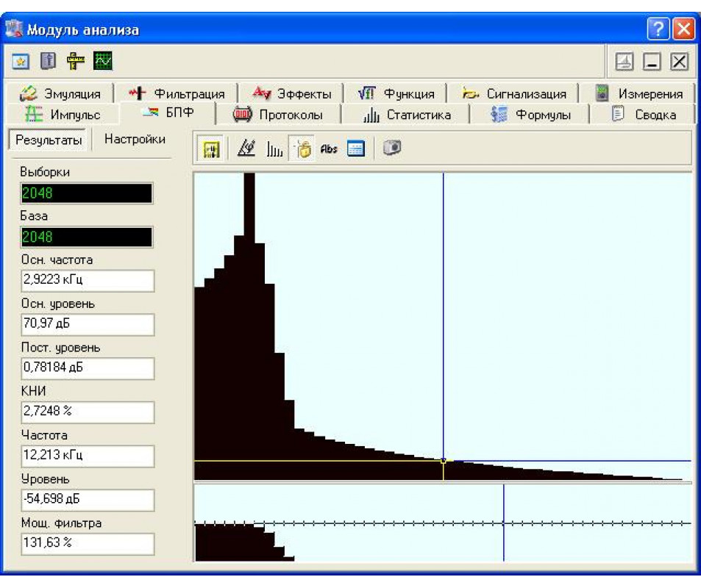701x588 pixels.
Task: Click the pin panel icon near top right
Action: pyautogui.click(x=624, y=61)
